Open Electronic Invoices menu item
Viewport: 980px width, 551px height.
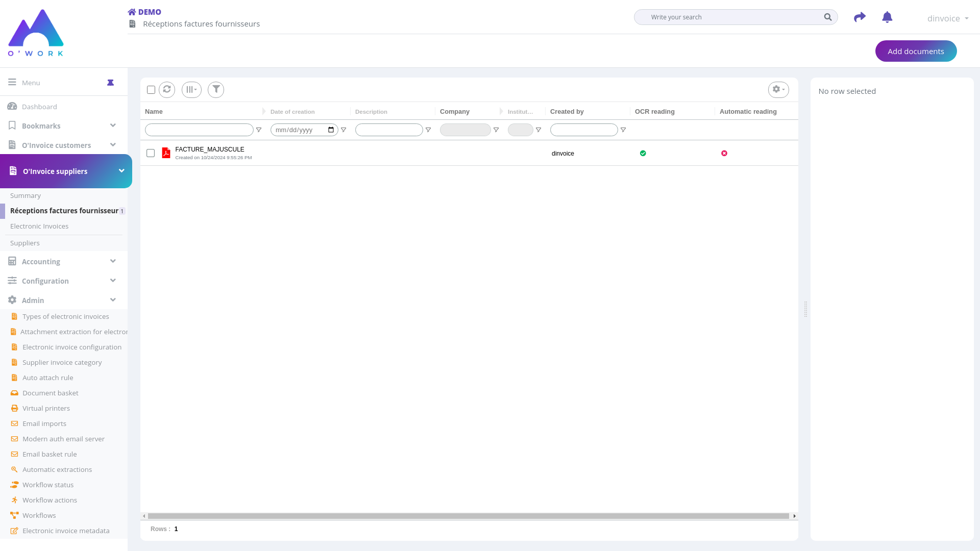coord(39,226)
